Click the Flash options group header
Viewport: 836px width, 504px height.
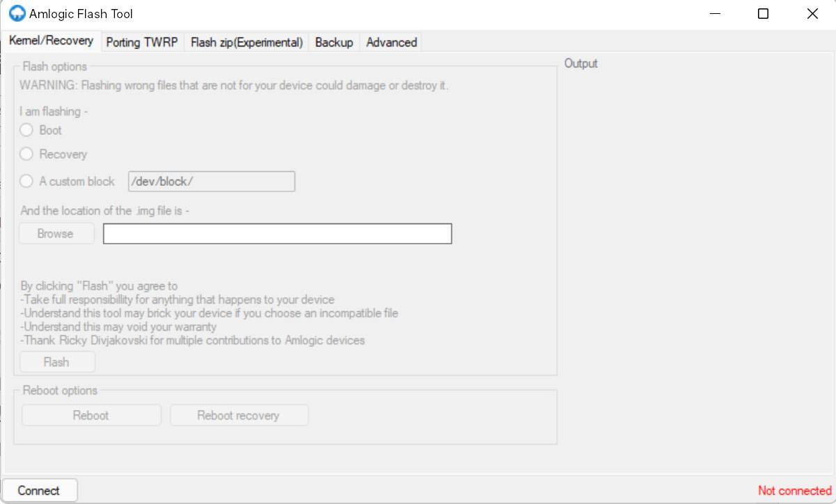pos(53,66)
